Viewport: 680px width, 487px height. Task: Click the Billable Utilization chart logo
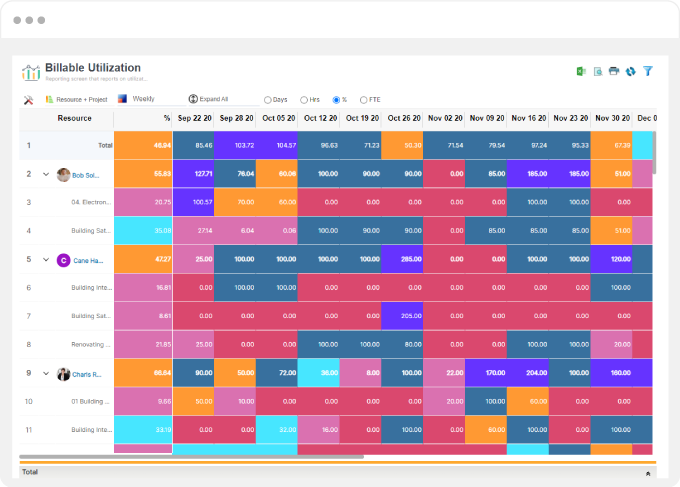tap(31, 72)
